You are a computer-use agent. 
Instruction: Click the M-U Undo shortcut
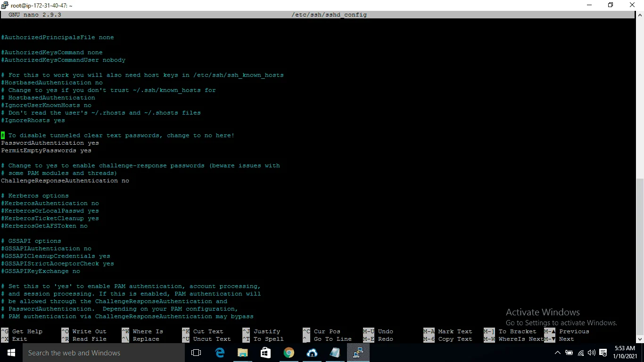pos(378,331)
